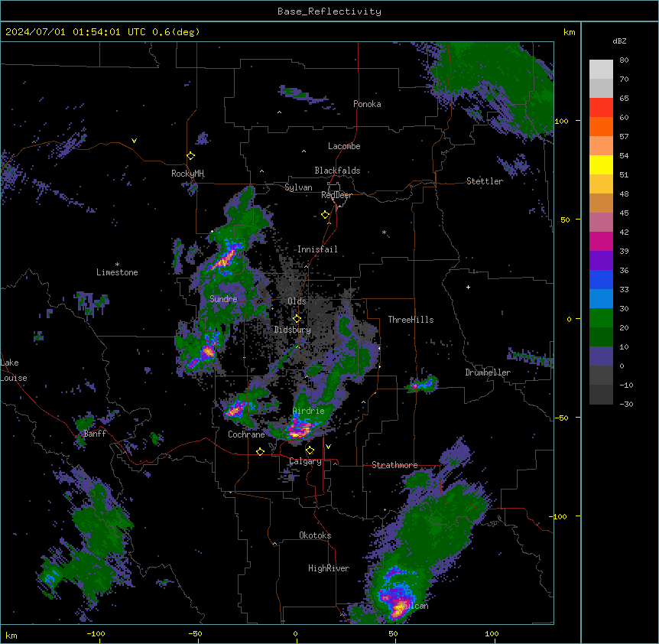Screen dimensions: 659x644
Task: Click the Cochrane city label
Action: point(246,434)
